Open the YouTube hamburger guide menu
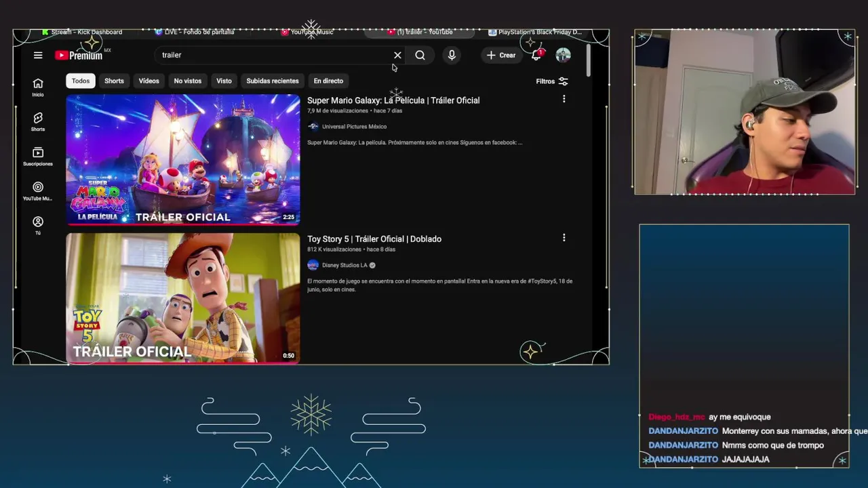 [38, 56]
